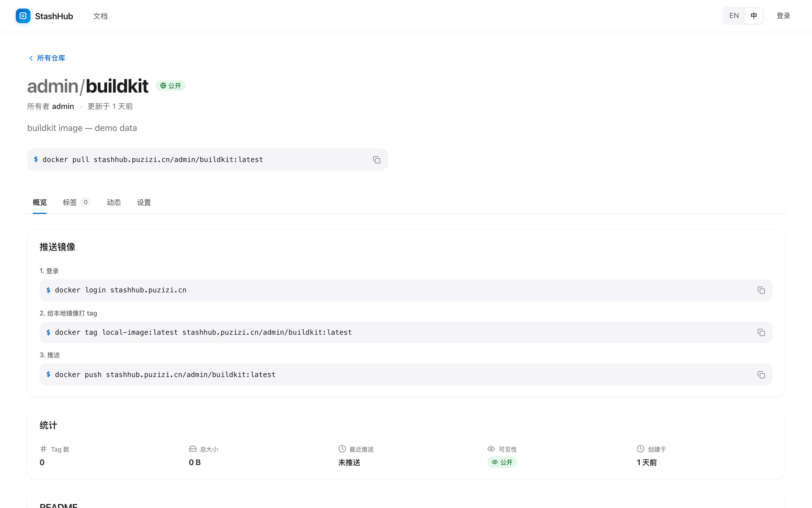Switch language to EN
This screenshot has height=508, width=812.
point(734,16)
